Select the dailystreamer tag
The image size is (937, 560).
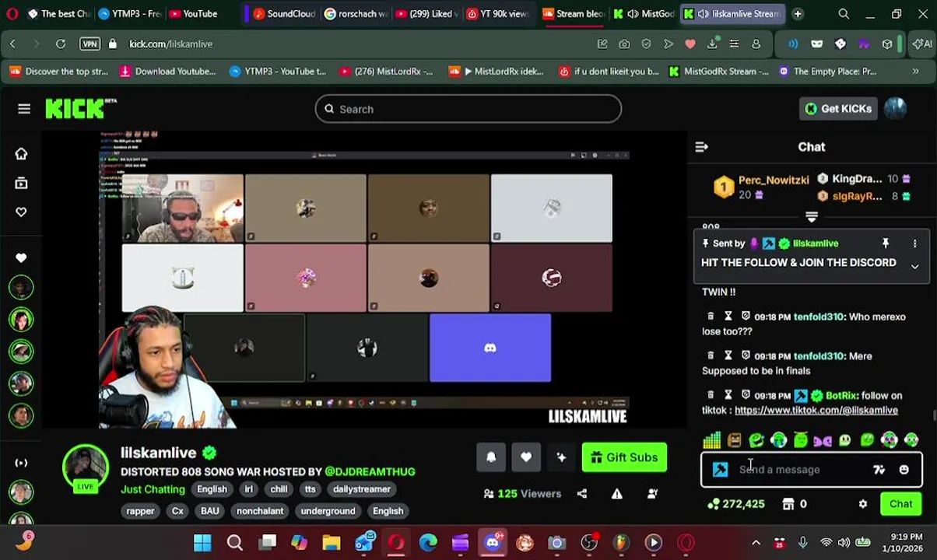coord(361,489)
